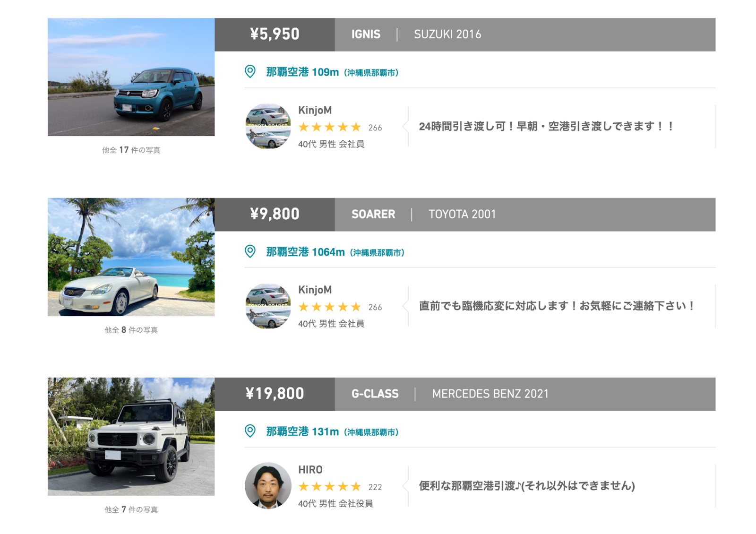The image size is (756, 534).
Task: View 他全 7 件の写真 link
Action: (x=131, y=509)
